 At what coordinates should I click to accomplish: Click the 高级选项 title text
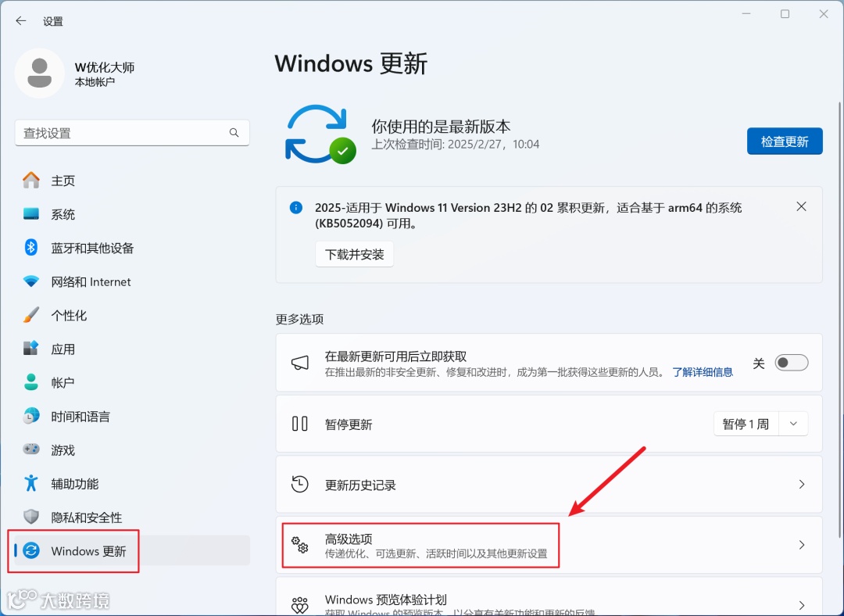[x=349, y=539]
